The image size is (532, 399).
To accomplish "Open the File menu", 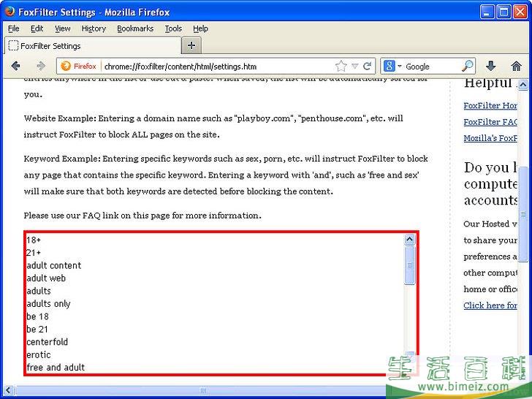I will pos(14,28).
